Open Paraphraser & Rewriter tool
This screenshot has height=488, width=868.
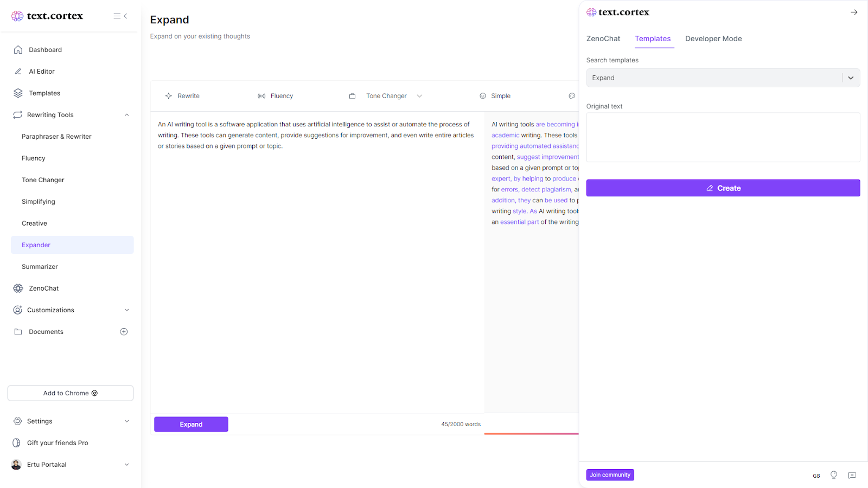tap(56, 137)
